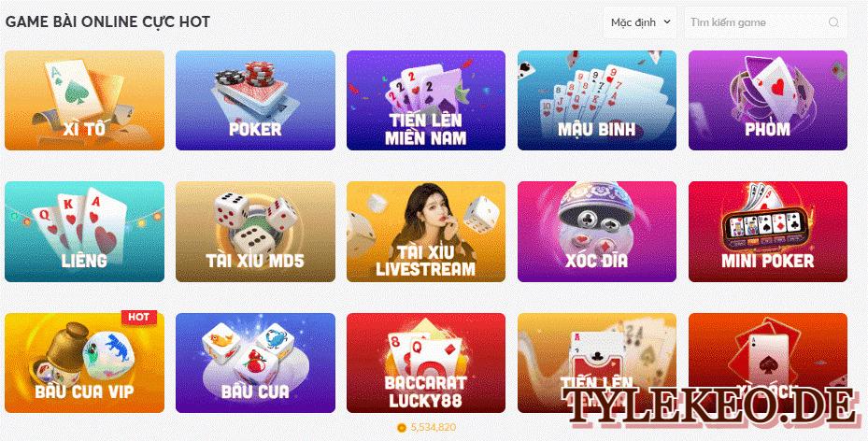The height and width of the screenshot is (441, 868).
Task: Open Tiến Lên Miền Nam game
Action: [426, 100]
